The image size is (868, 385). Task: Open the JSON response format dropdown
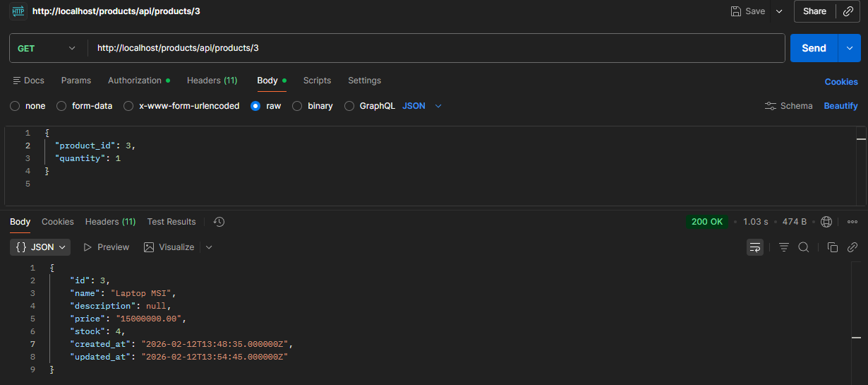point(42,247)
